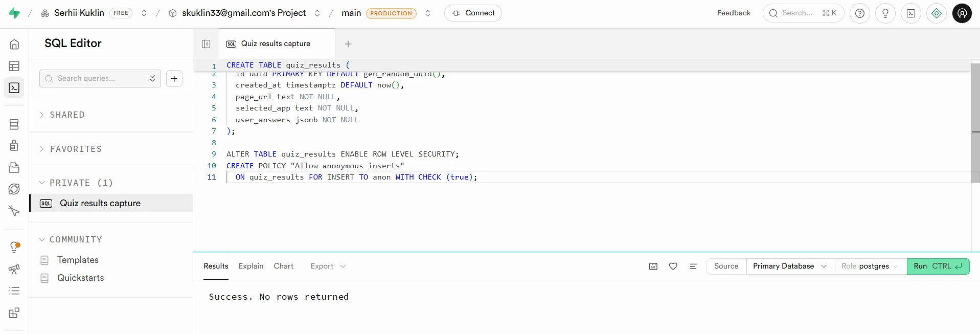980x334 pixels.
Task: Open the Reports telescope sidebar icon
Action: 14,269
